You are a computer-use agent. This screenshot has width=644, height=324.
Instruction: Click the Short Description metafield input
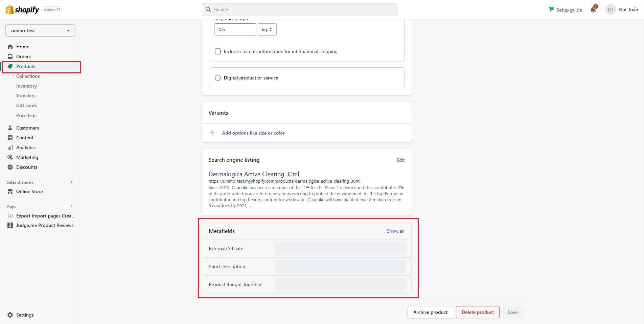point(340,267)
